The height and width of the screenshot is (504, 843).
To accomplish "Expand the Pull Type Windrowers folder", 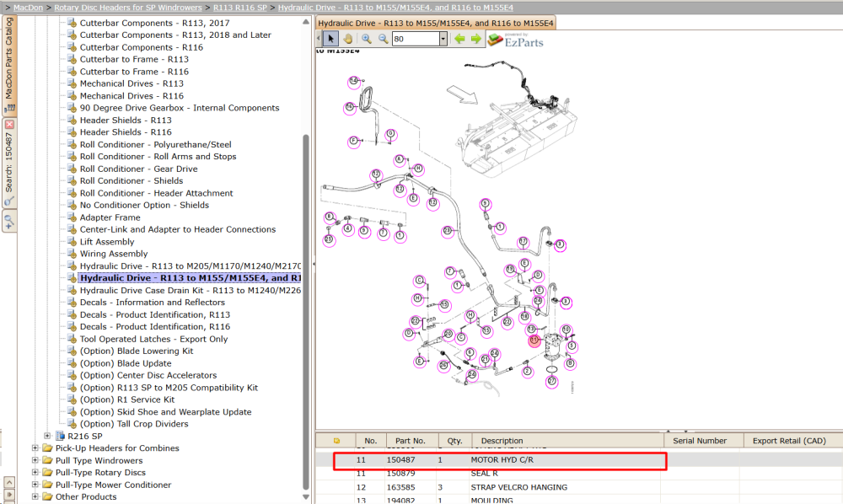I will [x=35, y=460].
